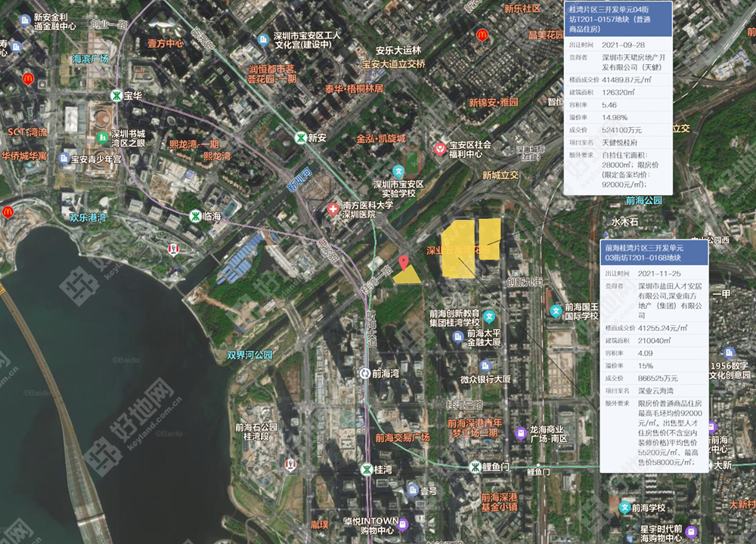Click the 临海 metro station marker
756x544 pixels.
(195, 216)
